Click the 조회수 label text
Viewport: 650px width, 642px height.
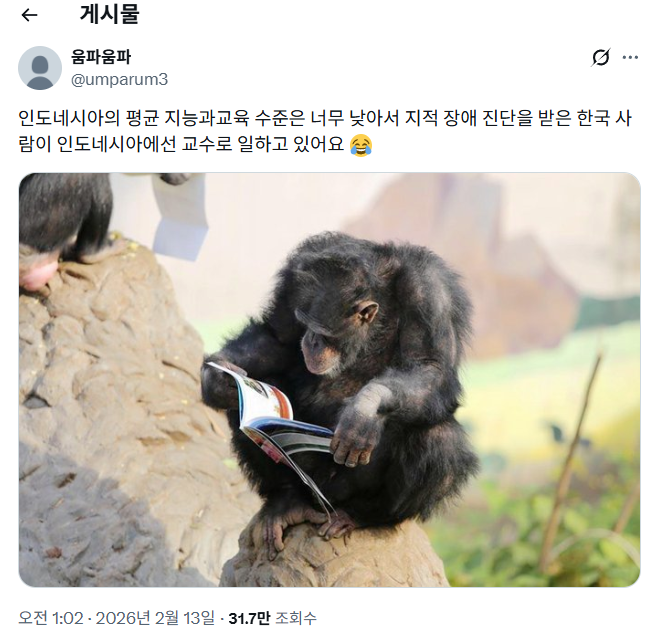[x=296, y=618]
